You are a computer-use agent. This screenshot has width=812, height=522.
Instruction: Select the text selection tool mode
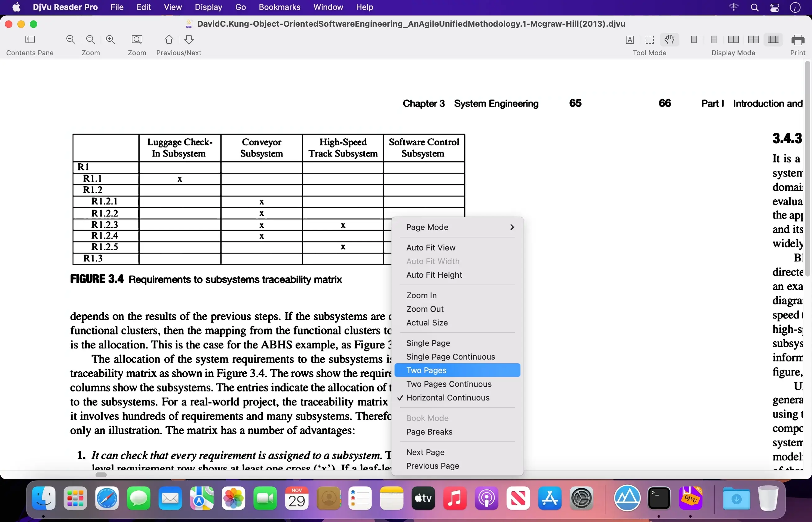pos(630,40)
